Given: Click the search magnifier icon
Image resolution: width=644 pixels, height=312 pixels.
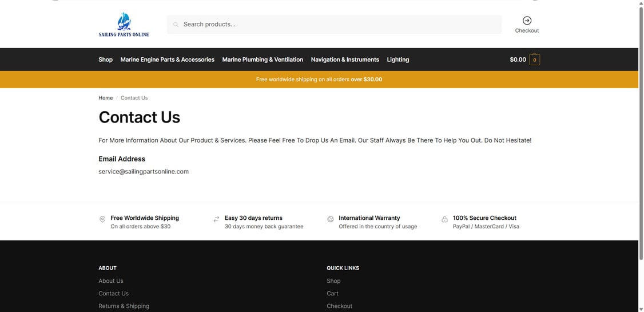Looking at the screenshot, I should pos(176,25).
